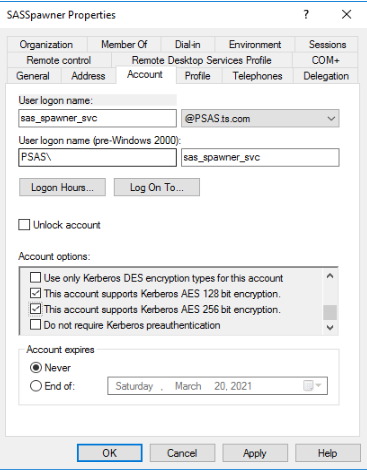
Task: Open the calendar picker for expiry date
Action: pyautogui.click(x=312, y=386)
